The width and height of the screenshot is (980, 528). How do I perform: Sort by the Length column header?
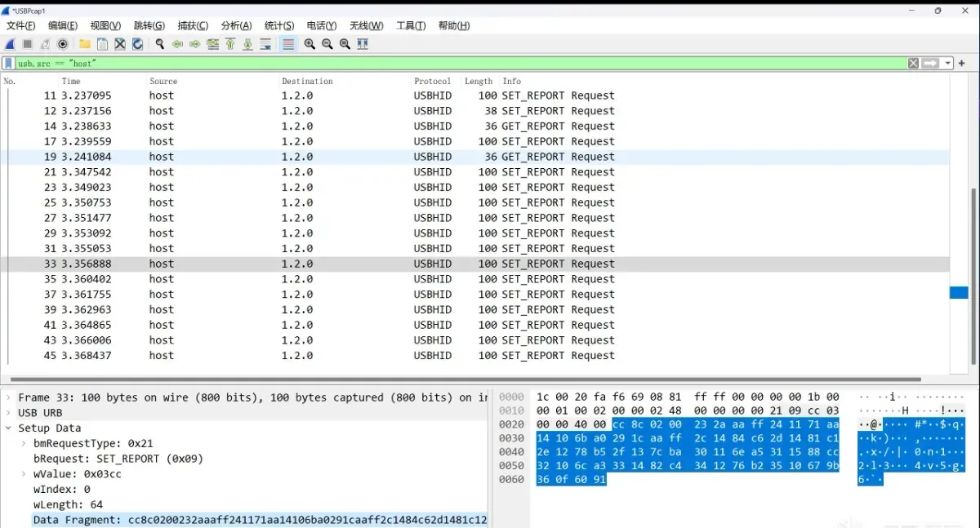pos(480,81)
